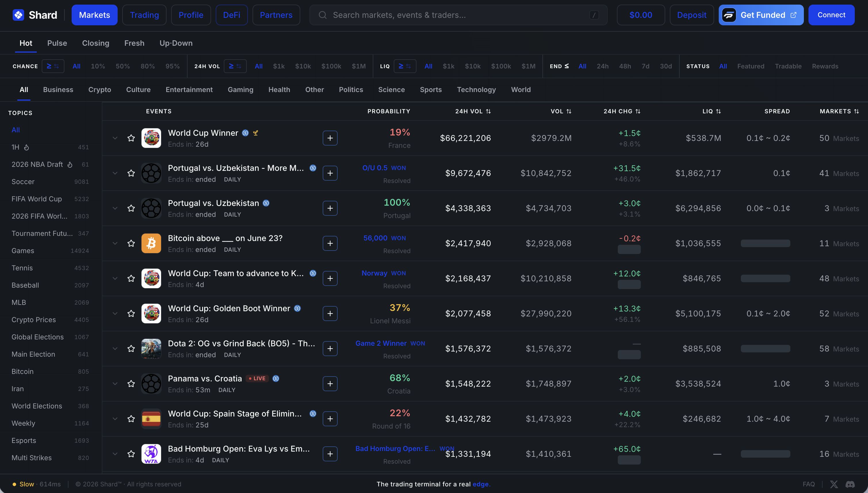
Task: Click plus icon on Panama vs. Croatia row
Action: pyautogui.click(x=330, y=384)
